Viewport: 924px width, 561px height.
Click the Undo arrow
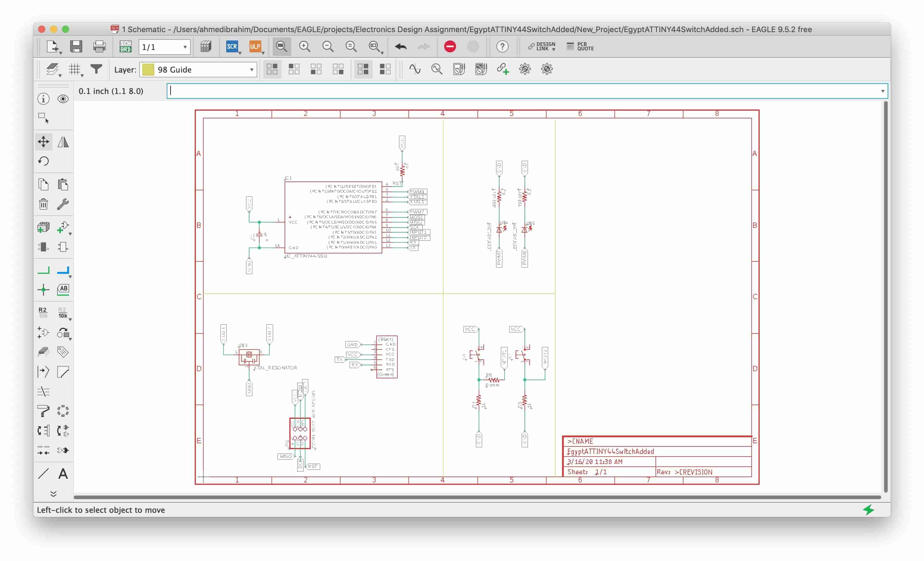click(400, 46)
